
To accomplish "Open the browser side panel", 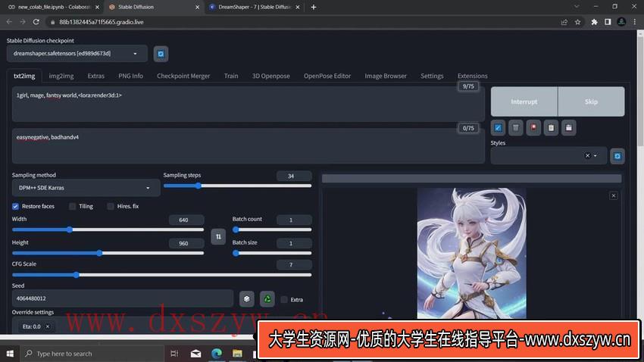I will pos(608,22).
